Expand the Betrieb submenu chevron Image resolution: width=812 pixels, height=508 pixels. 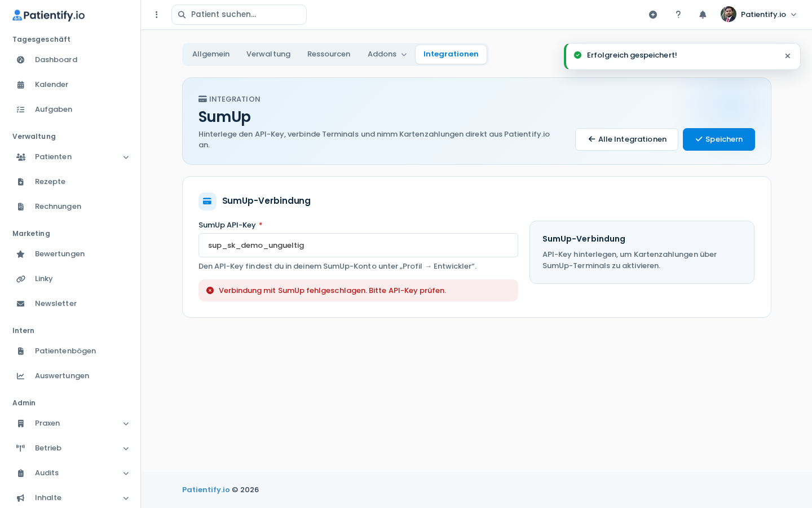[126, 449]
